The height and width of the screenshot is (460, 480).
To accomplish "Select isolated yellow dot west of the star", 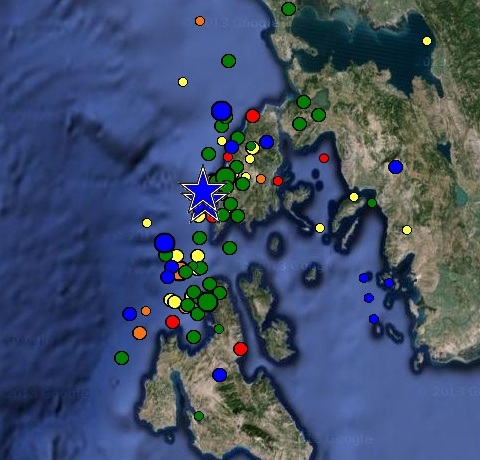I will click(147, 223).
